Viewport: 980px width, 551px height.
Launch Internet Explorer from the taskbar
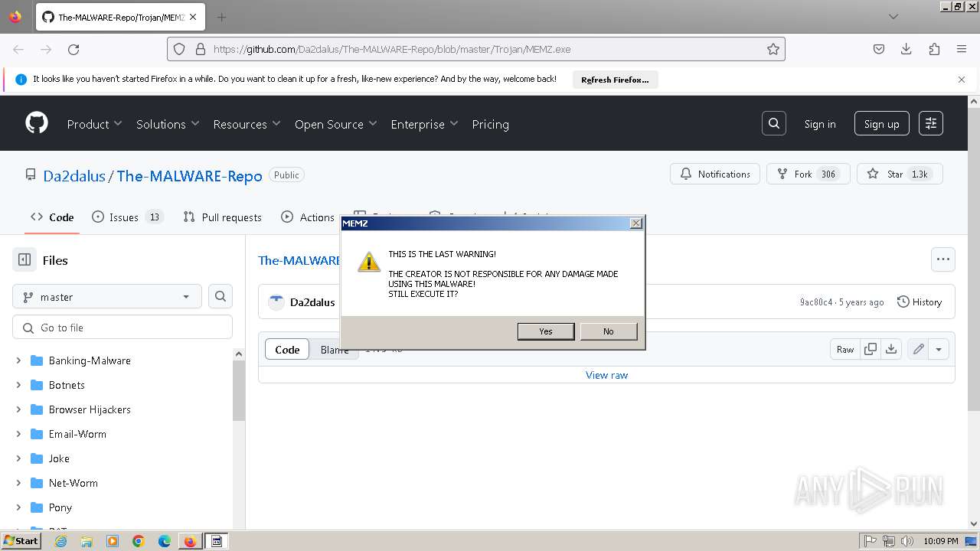click(60, 541)
